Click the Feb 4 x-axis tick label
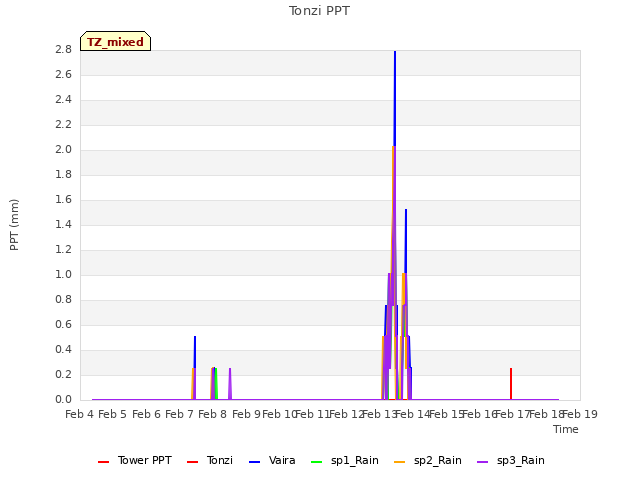Viewport: 640px width, 480px height. click(x=79, y=414)
